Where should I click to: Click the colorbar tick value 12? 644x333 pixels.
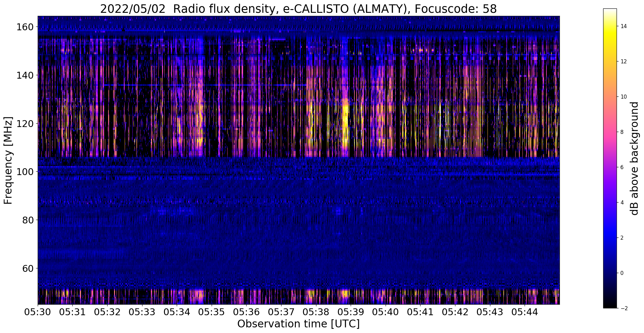pos(624,61)
